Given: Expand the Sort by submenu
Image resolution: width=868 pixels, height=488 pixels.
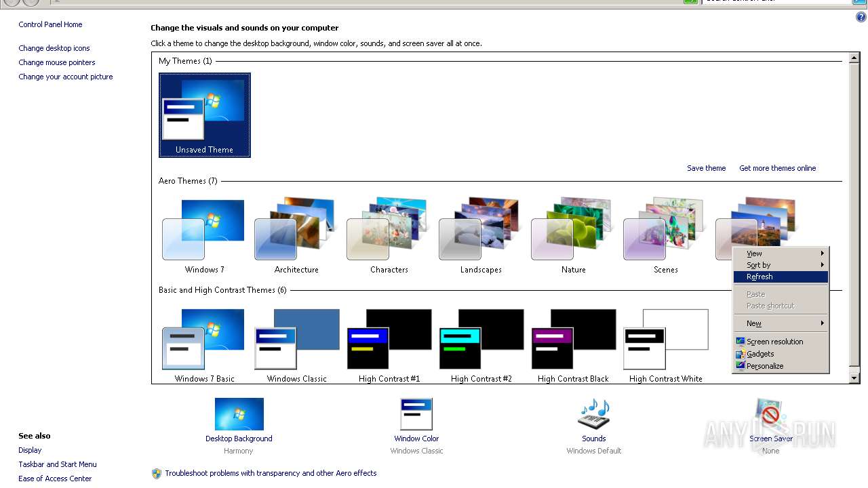Looking at the screenshot, I should point(781,265).
